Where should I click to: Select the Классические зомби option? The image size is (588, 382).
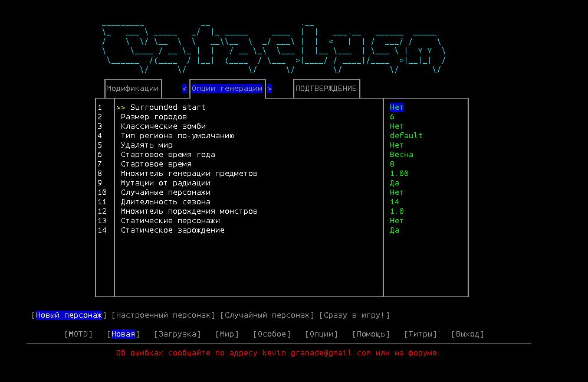[x=163, y=126]
